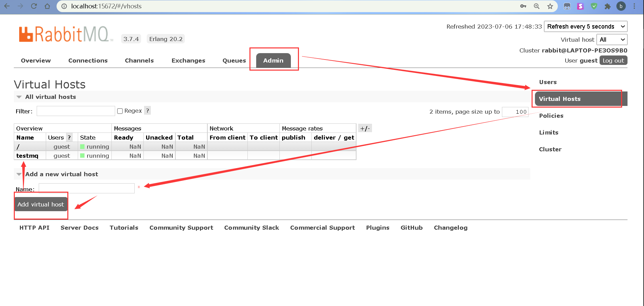
Task: Click the browser forward arrow
Action: pyautogui.click(x=21, y=6)
